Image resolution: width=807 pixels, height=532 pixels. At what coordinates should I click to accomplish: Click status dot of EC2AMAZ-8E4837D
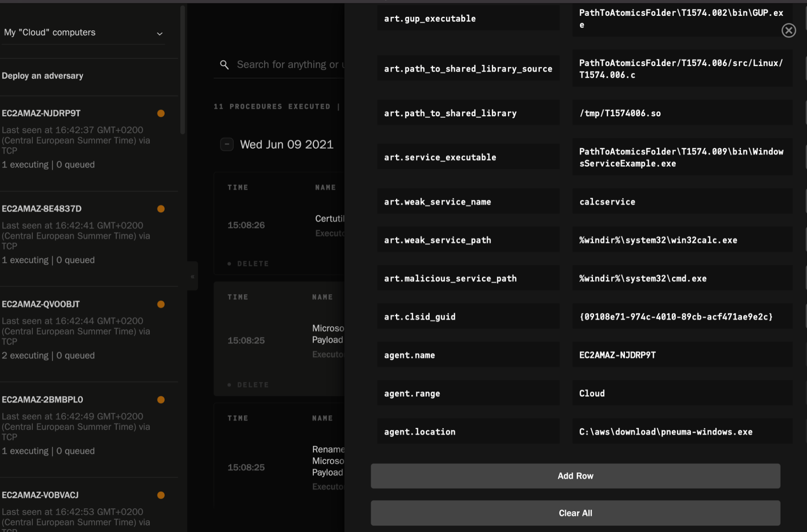point(161,209)
